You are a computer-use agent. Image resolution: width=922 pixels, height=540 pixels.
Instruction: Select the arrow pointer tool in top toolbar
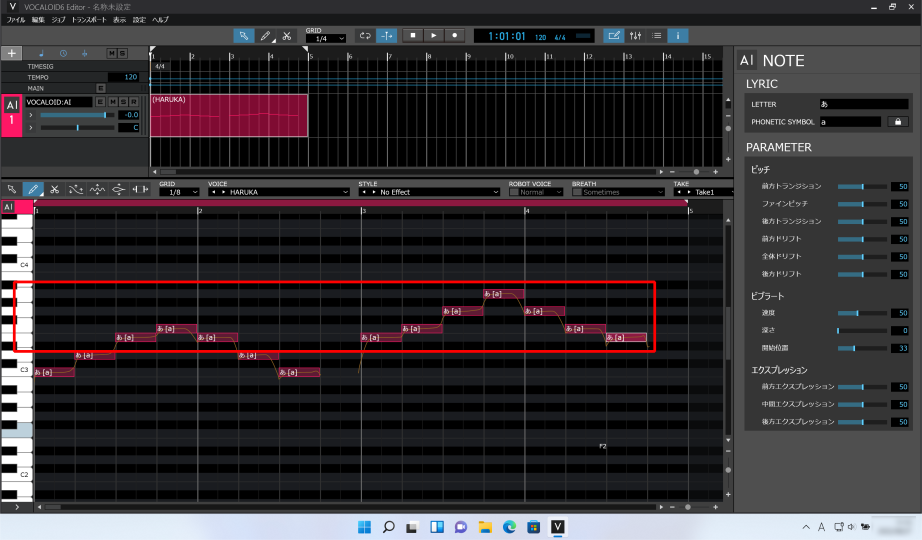click(243, 35)
